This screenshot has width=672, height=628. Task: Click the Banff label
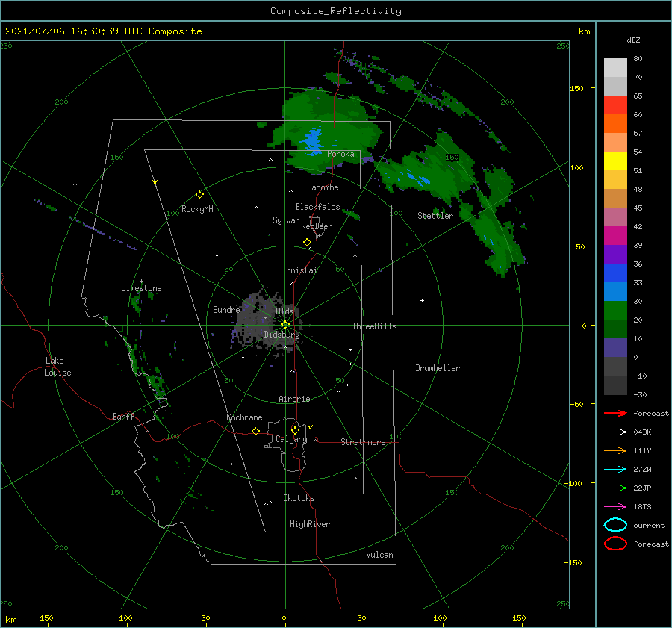click(123, 416)
